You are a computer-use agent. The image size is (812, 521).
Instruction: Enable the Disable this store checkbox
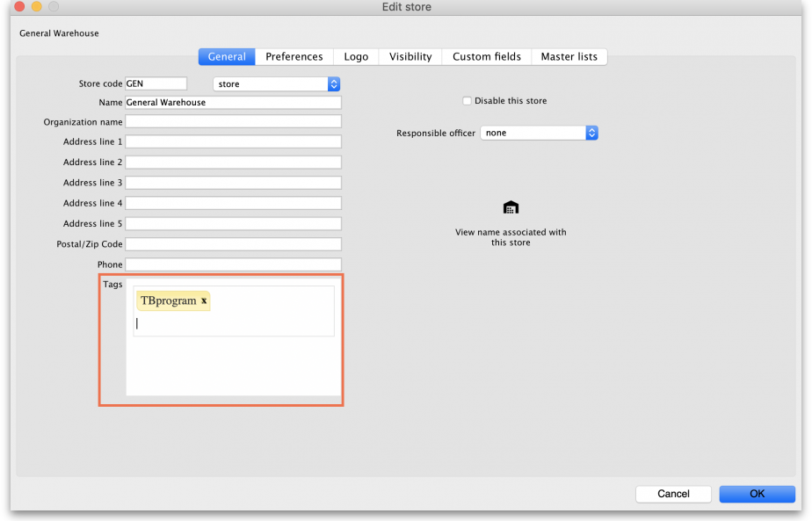[x=468, y=101]
